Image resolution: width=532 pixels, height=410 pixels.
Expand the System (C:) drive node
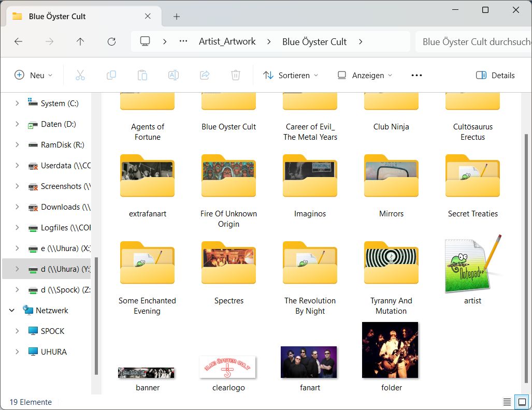17,103
